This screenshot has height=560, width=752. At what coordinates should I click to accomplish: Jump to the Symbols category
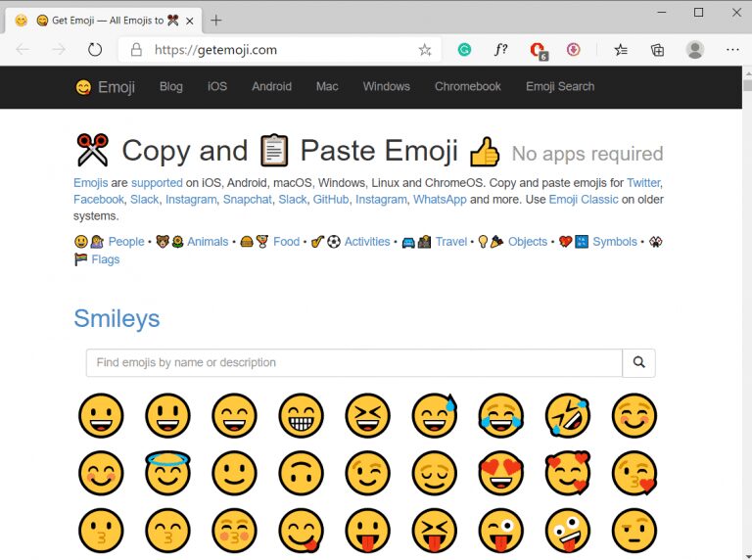(x=614, y=242)
